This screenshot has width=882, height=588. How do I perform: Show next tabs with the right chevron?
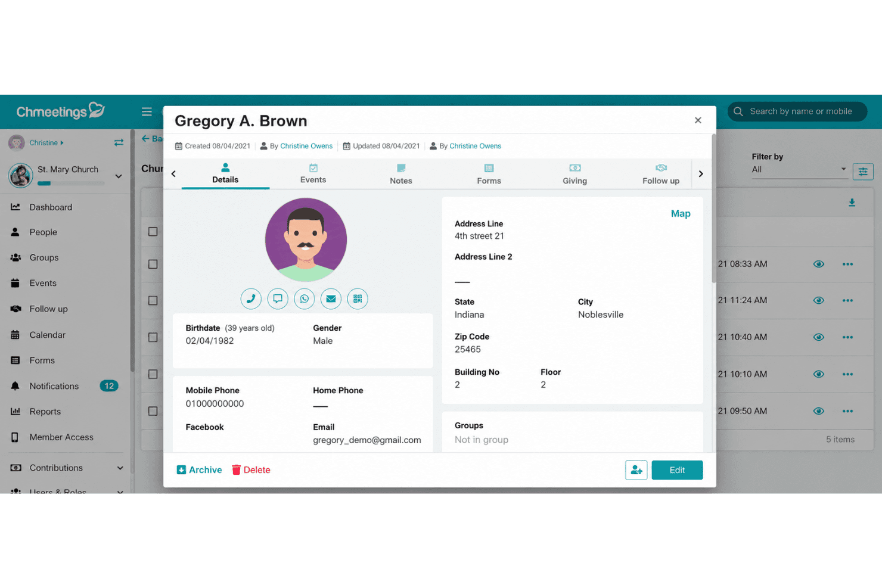tap(701, 174)
